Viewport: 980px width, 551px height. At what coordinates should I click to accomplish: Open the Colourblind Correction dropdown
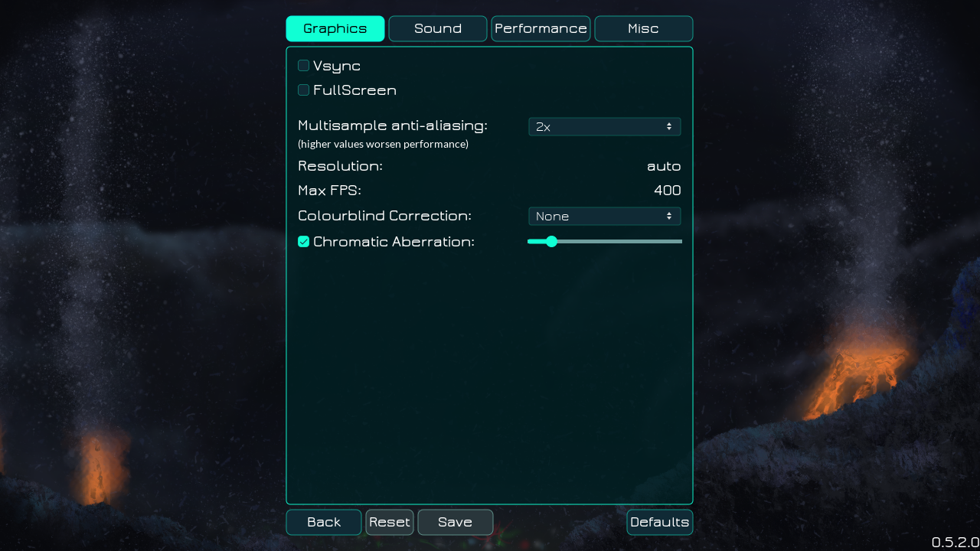point(605,217)
